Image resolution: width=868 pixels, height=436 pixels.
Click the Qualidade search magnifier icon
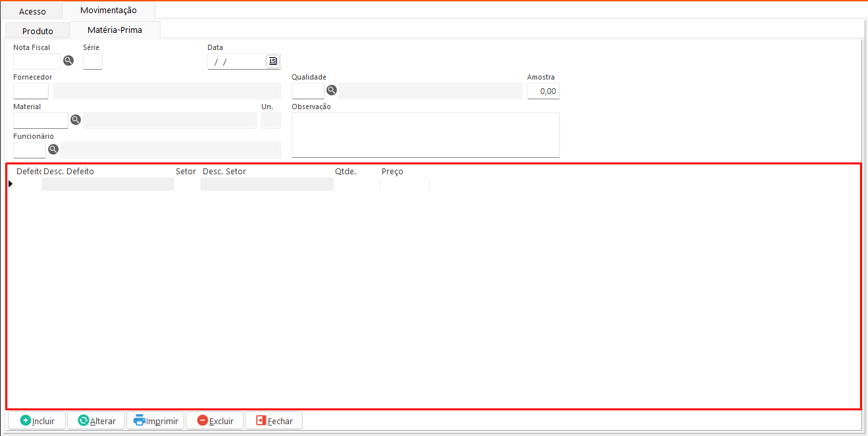pos(332,91)
